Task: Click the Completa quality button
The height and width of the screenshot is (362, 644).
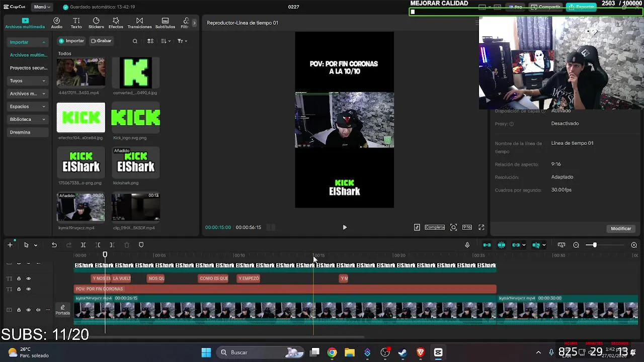Action: [435, 227]
